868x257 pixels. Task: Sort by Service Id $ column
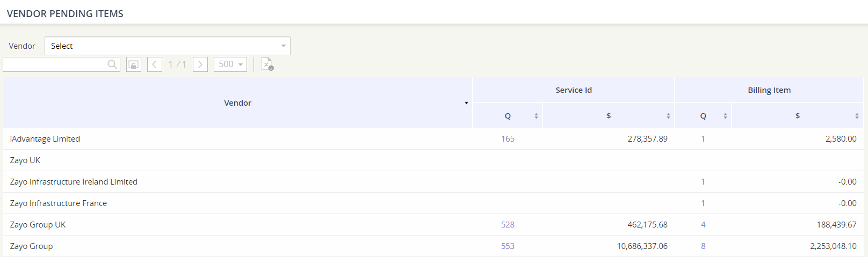[x=668, y=116]
